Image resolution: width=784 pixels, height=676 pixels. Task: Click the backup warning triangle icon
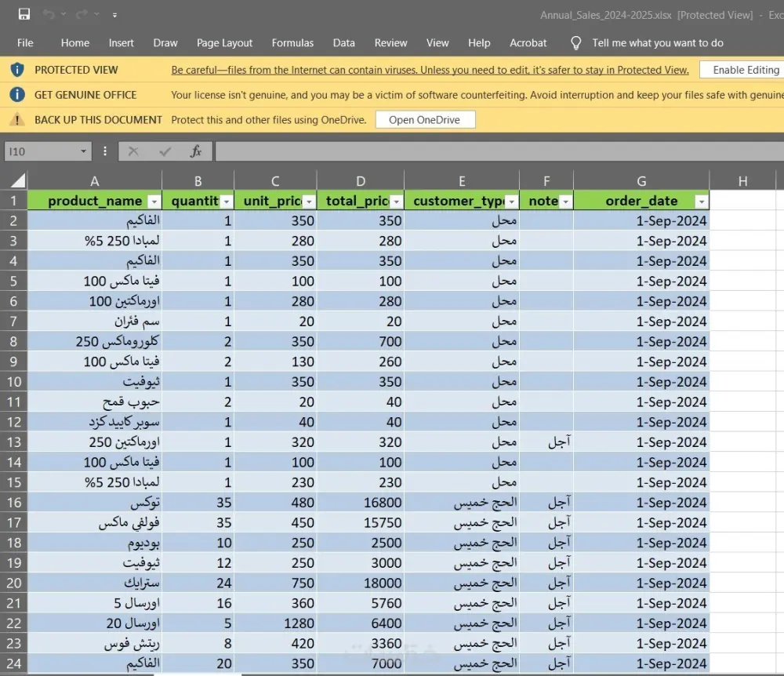[x=17, y=119]
